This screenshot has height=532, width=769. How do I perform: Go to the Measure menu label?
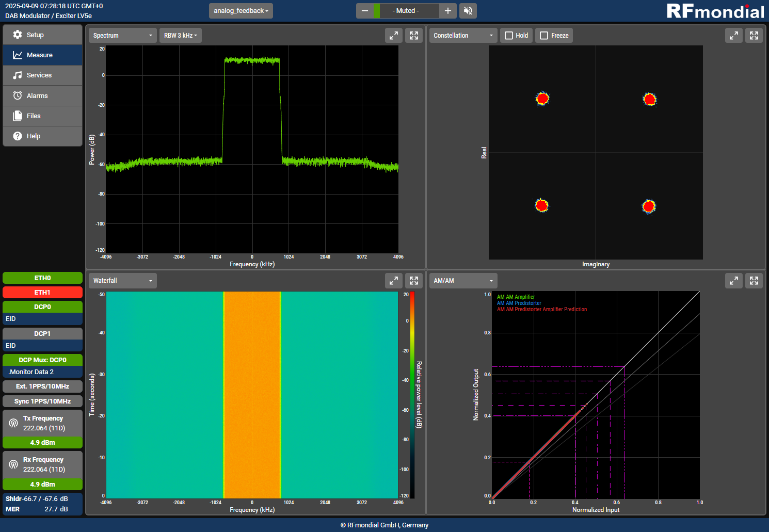(x=40, y=55)
